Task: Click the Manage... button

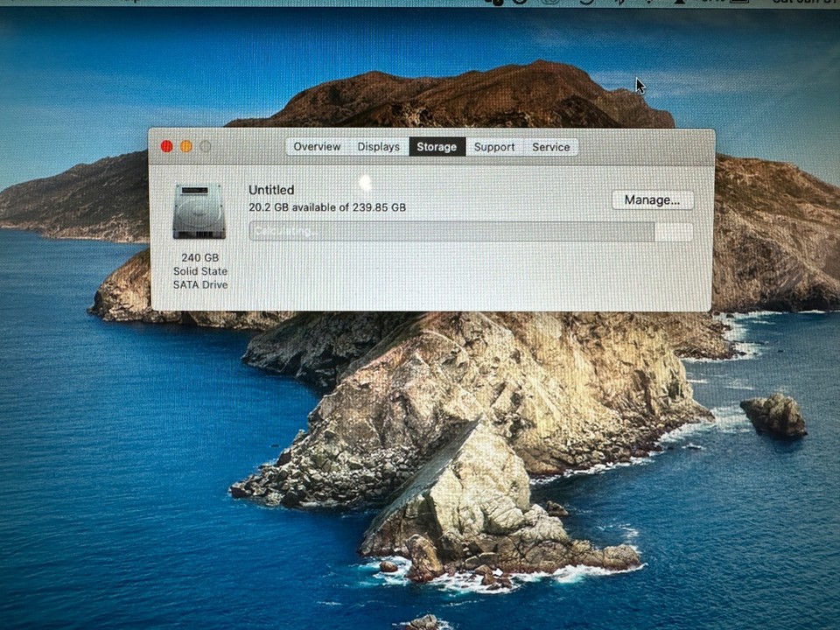Action: [x=651, y=199]
